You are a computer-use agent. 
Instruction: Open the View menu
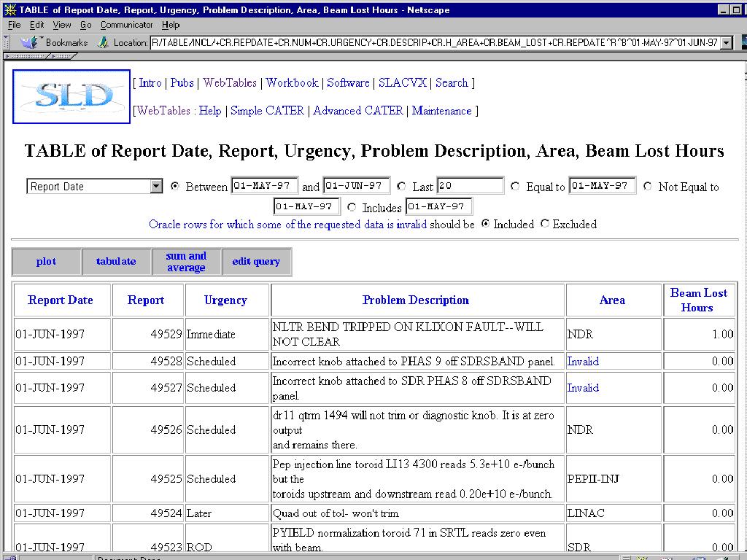point(62,25)
